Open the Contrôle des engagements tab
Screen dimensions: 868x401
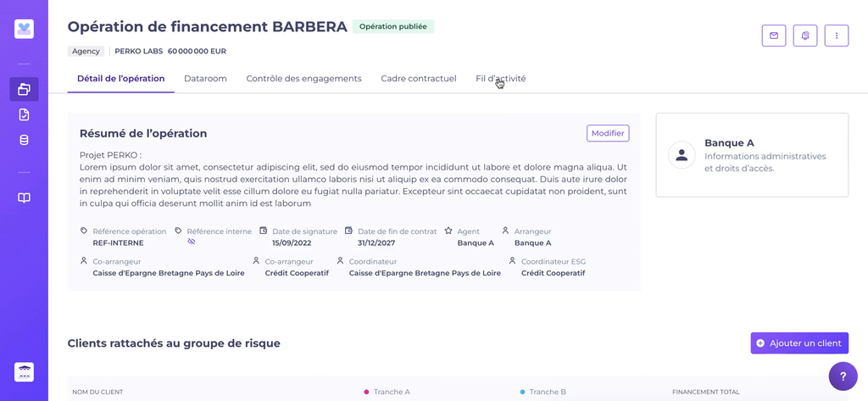(303, 79)
